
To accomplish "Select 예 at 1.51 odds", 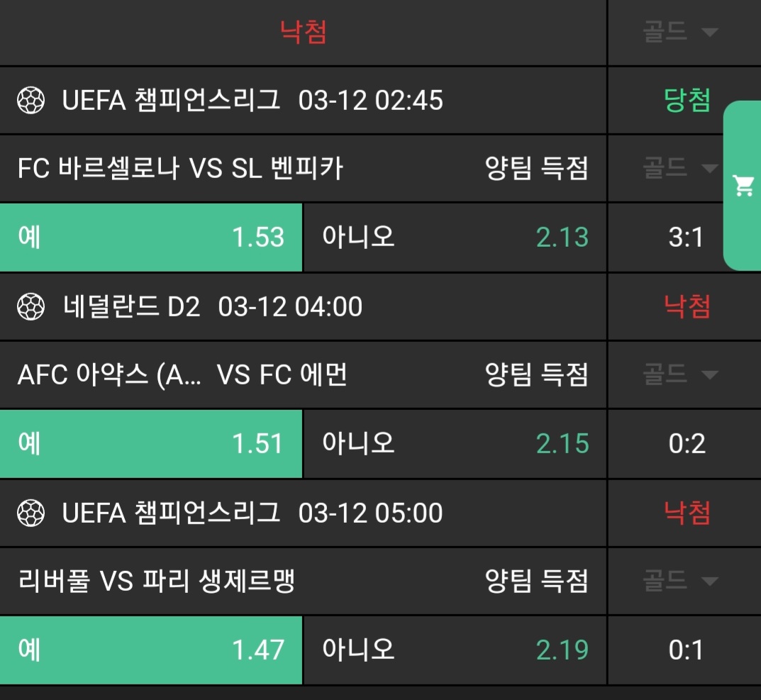I will (x=151, y=443).
